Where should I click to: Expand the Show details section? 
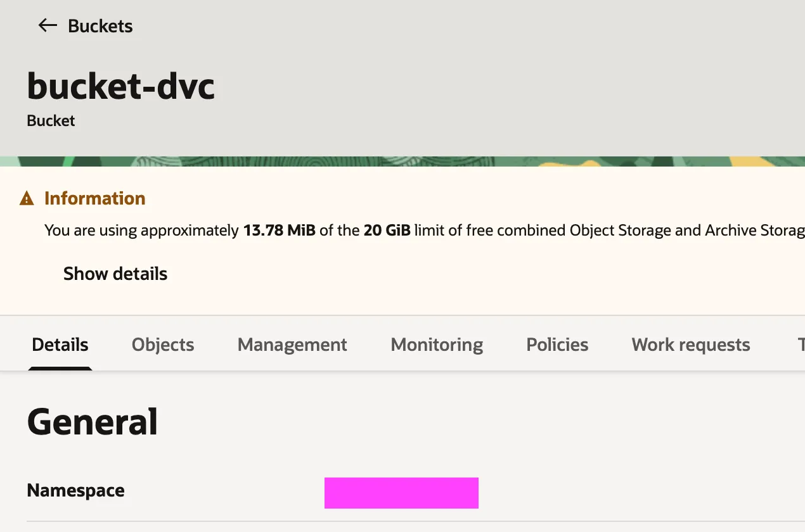[x=115, y=274]
